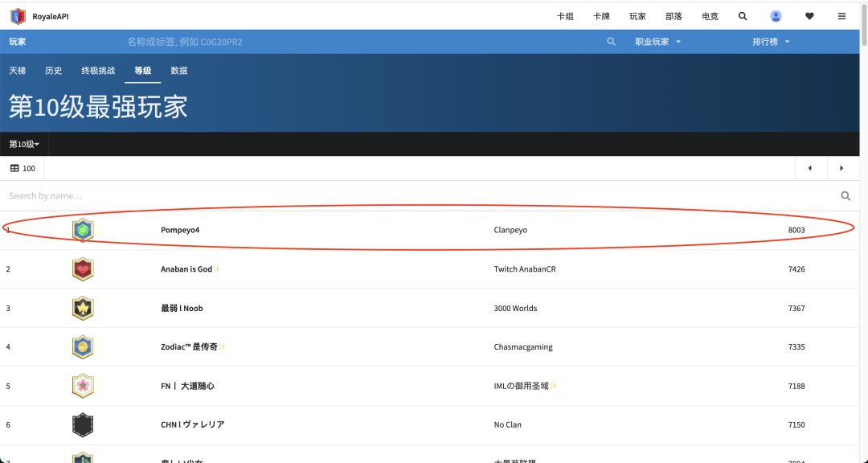Image resolution: width=868 pixels, height=463 pixels.
Task: Open the search magnifier in top navigation
Action: [x=743, y=16]
